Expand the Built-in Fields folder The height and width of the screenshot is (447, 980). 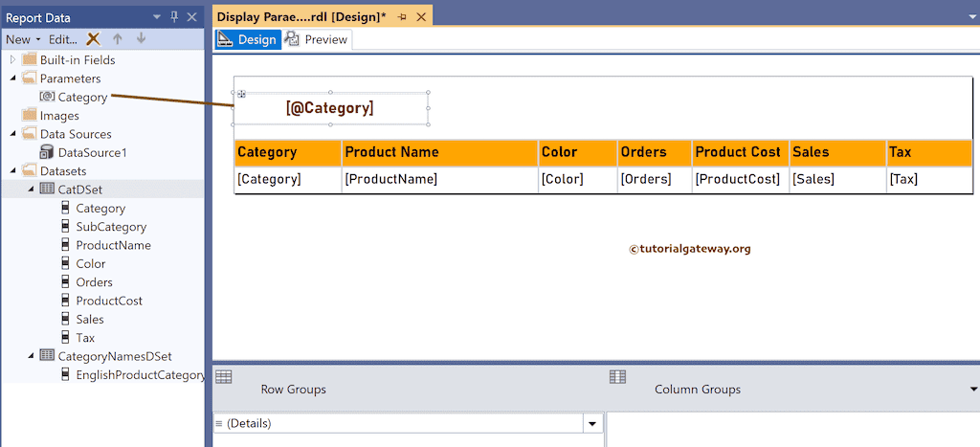pos(12,60)
